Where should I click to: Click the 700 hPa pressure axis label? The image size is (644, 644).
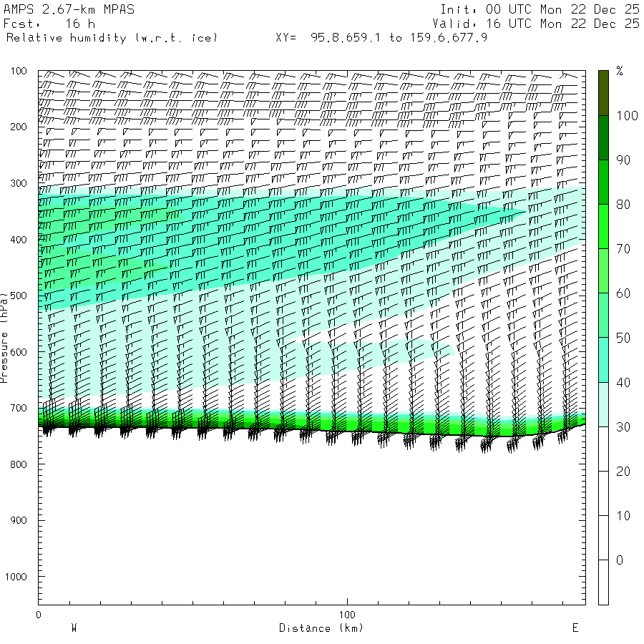tap(19, 409)
